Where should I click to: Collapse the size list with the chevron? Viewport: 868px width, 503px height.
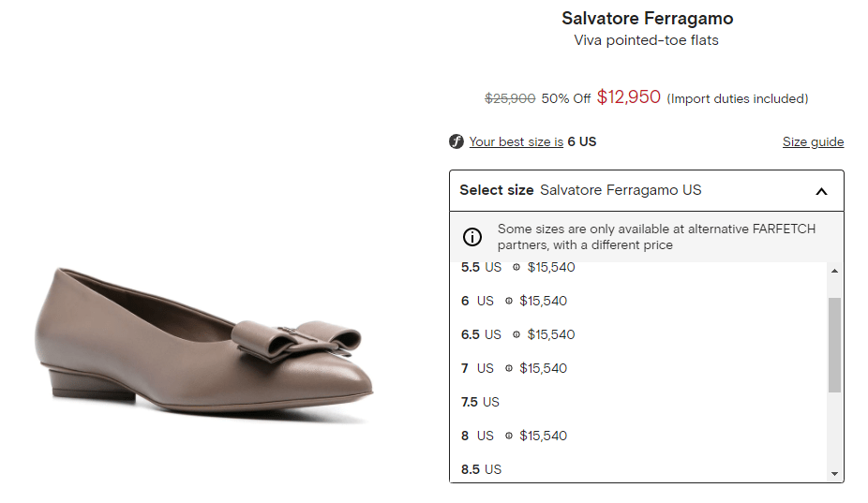821,191
